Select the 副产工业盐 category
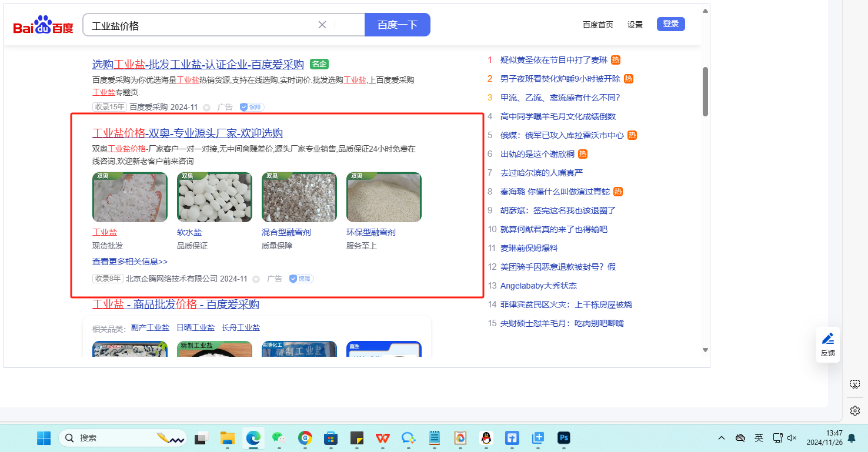 tap(150, 327)
